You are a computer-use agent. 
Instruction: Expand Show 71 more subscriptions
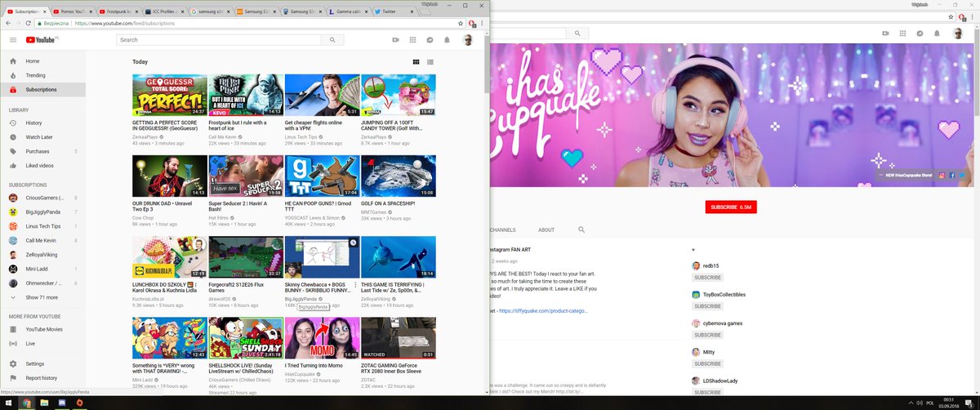pyautogui.click(x=41, y=297)
